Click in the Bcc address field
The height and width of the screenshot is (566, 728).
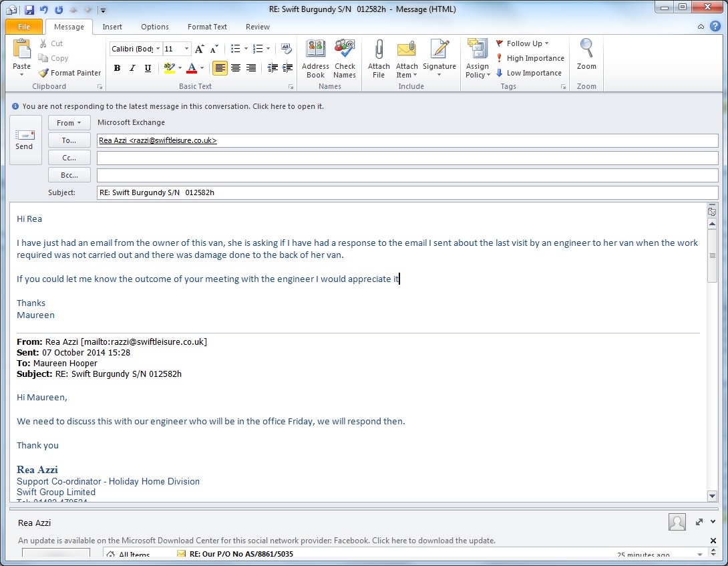pyautogui.click(x=407, y=175)
